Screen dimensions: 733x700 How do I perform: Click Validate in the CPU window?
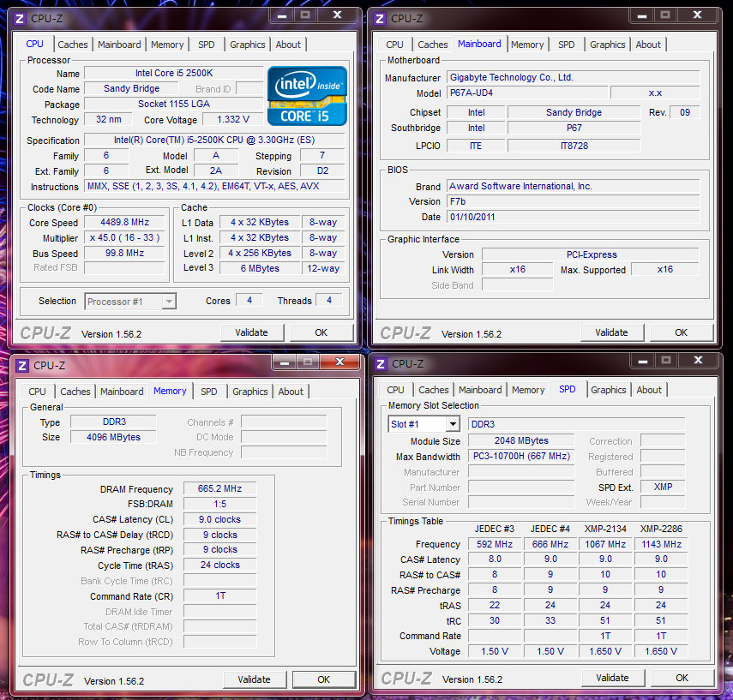click(x=251, y=332)
